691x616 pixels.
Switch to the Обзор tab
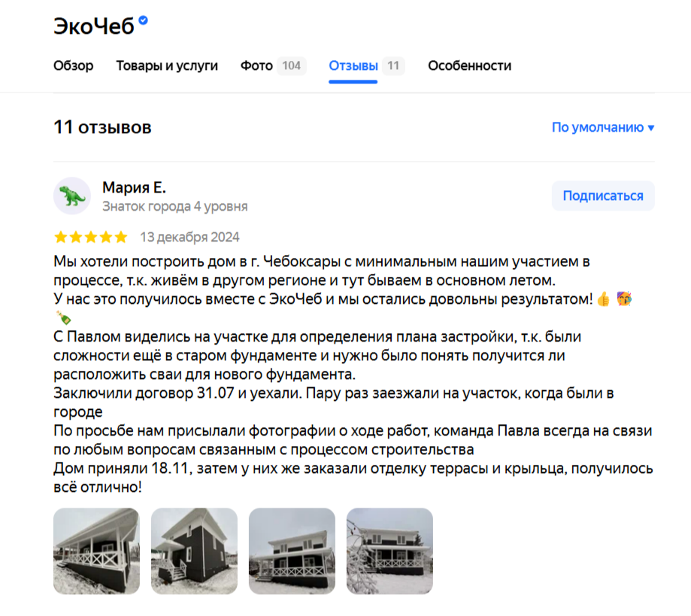coord(73,65)
